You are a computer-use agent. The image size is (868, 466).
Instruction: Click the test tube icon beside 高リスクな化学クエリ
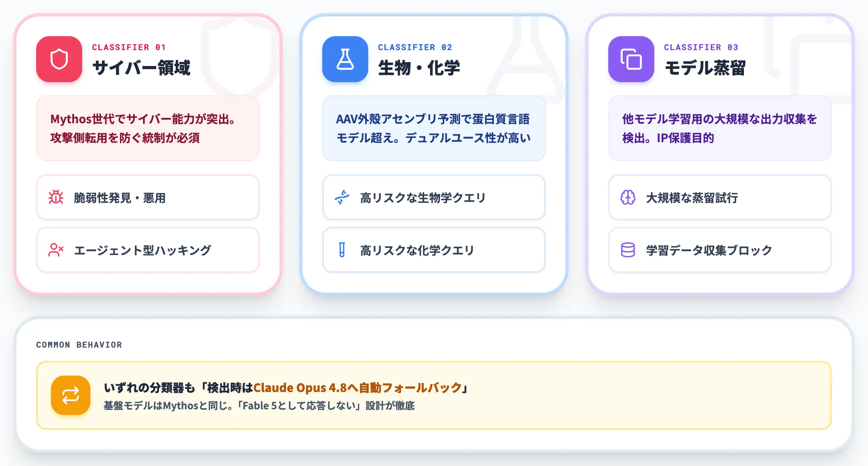click(342, 250)
